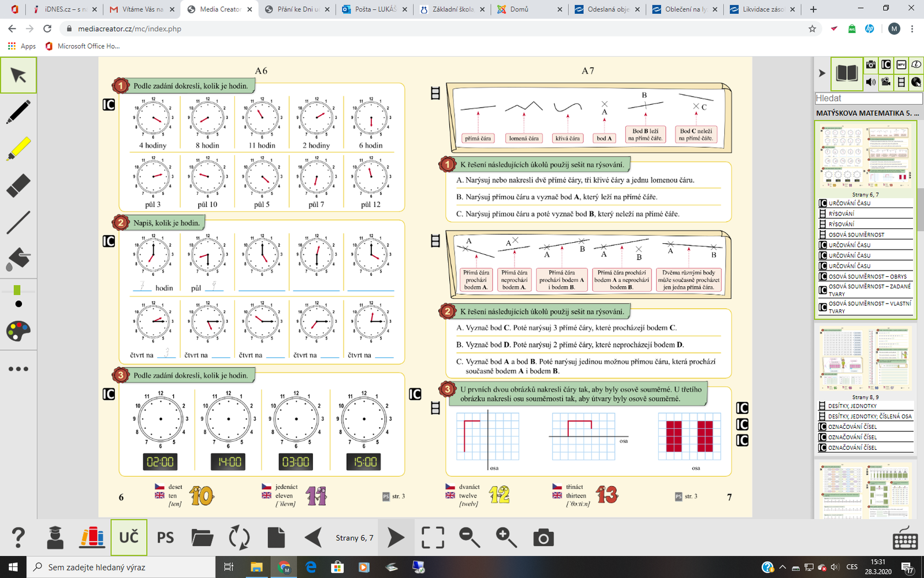Open film strip icon beside line types box
This screenshot has width=924, height=578.
click(x=435, y=93)
